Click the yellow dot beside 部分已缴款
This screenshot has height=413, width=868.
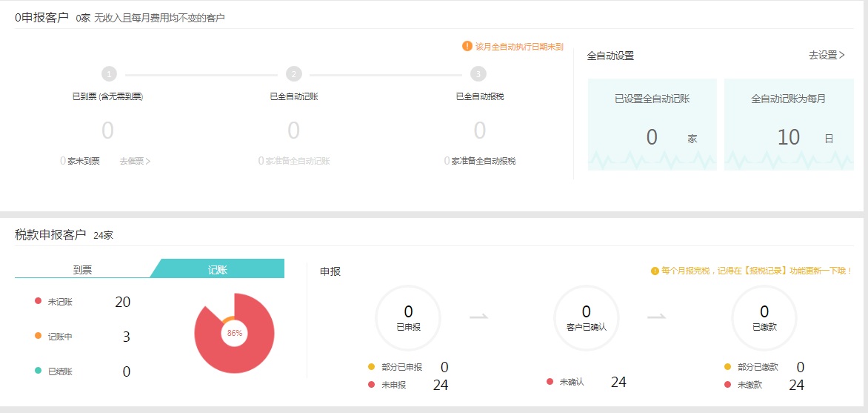(x=727, y=366)
